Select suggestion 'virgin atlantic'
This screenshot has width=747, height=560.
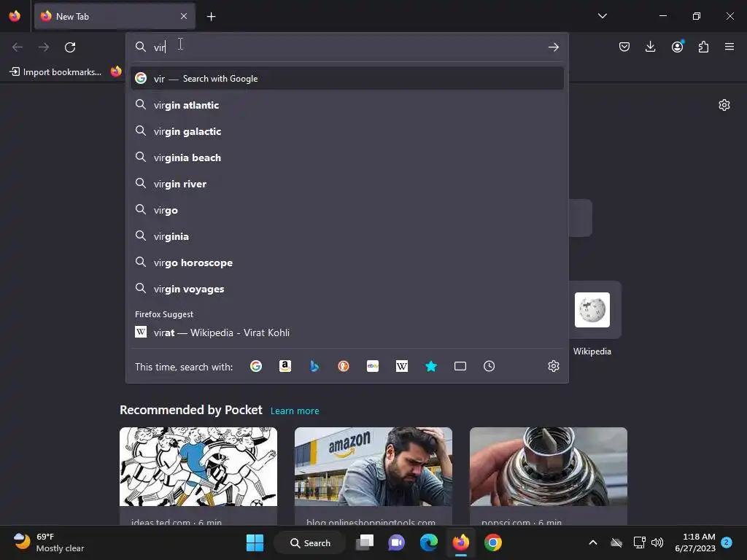pyautogui.click(x=347, y=105)
